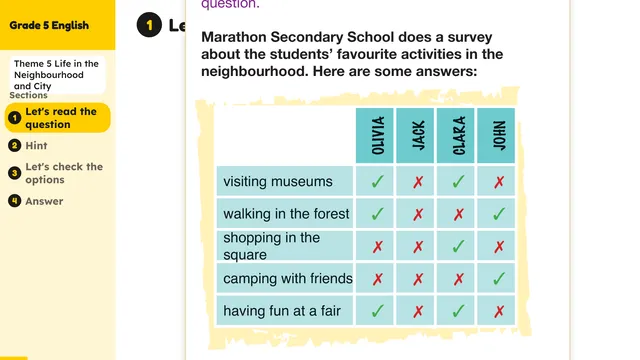Viewport: 640px width, 360px height.
Task: Click Jack's cross for walking in the forest
Action: click(x=418, y=214)
